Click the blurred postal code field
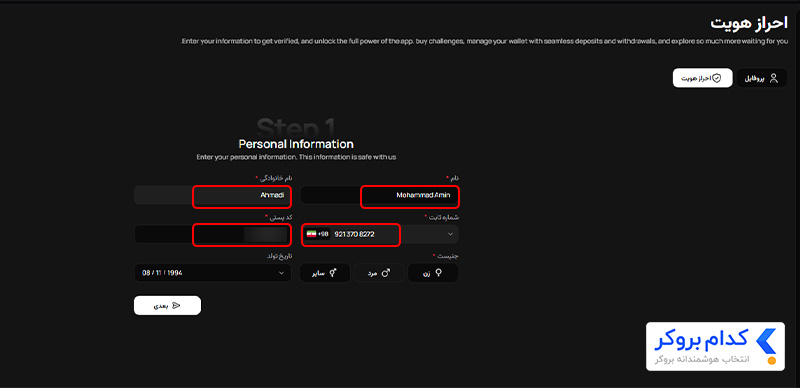This screenshot has height=388, width=800. 213,234
